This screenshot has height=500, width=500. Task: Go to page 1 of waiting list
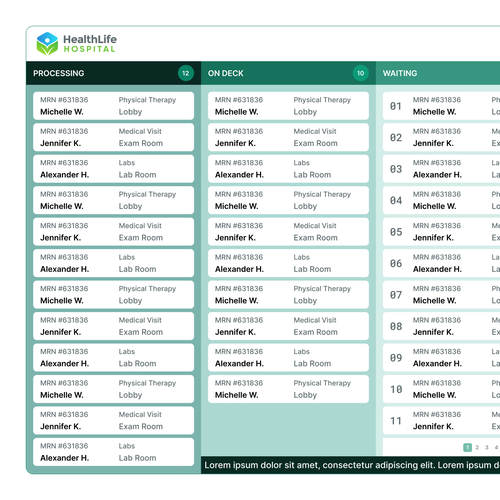pyautogui.click(x=468, y=447)
